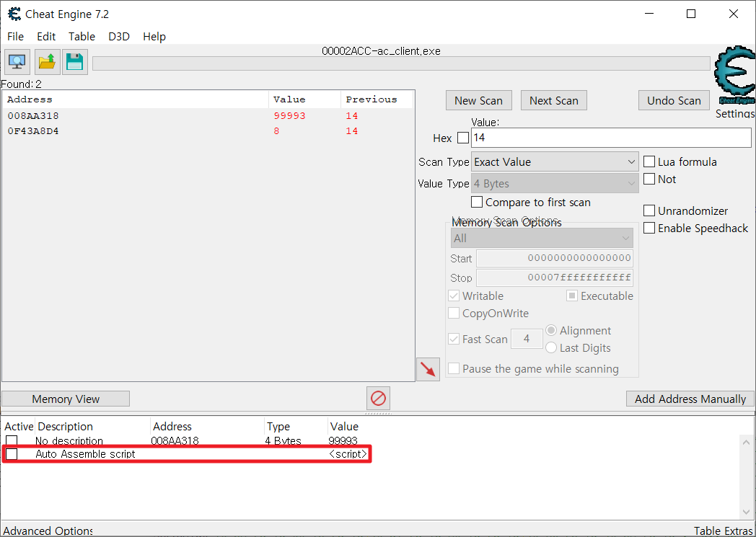Enable Compare to first scan
This screenshot has width=756, height=537.
click(x=477, y=203)
